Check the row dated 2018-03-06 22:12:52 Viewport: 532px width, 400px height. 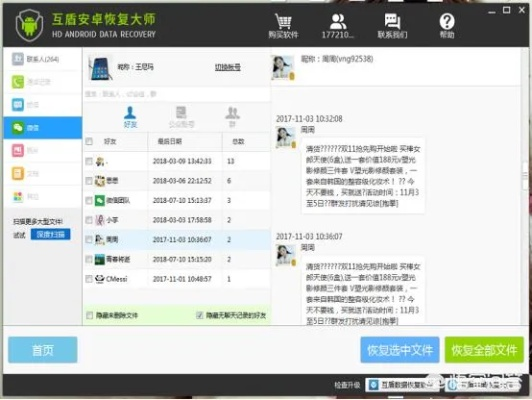pyautogui.click(x=89, y=181)
